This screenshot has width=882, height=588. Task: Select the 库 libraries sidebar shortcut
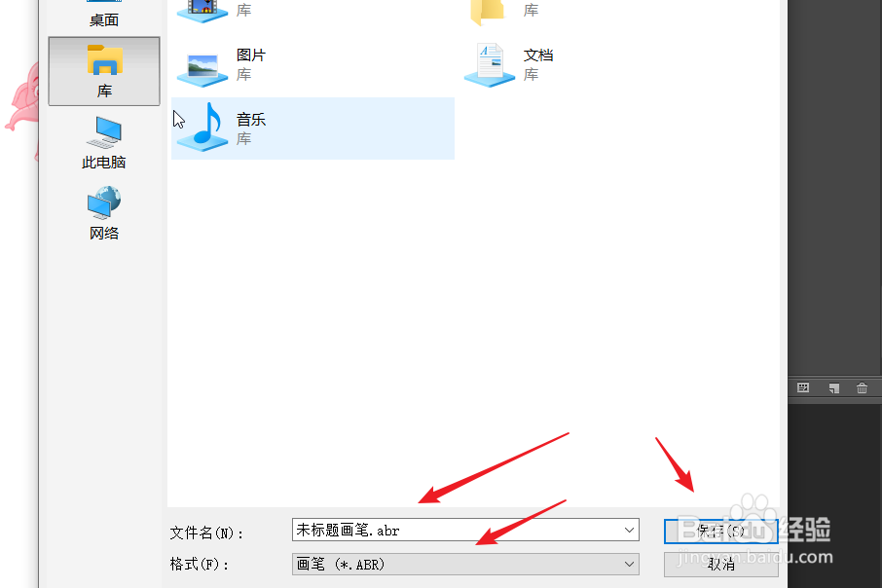point(104,71)
